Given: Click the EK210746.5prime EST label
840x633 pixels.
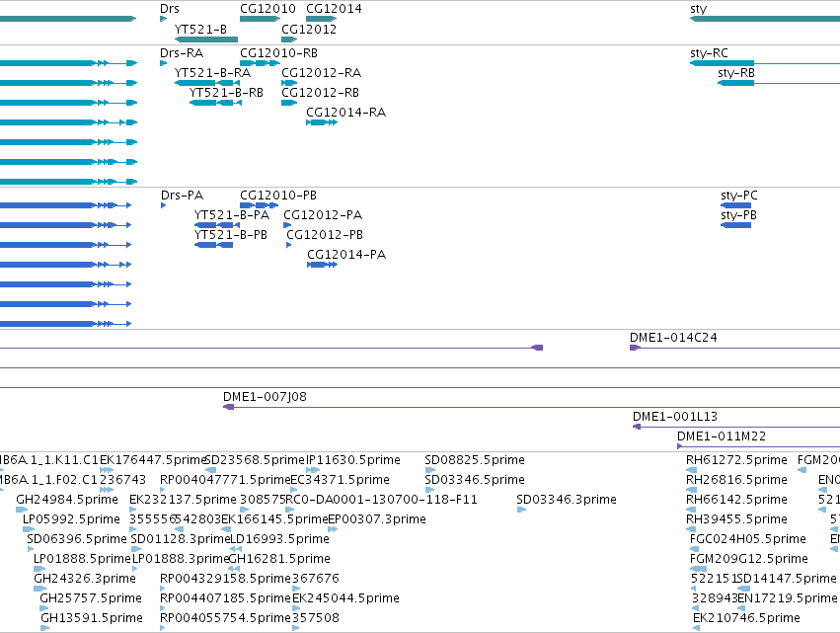Looking at the screenshot, I should (x=746, y=618).
